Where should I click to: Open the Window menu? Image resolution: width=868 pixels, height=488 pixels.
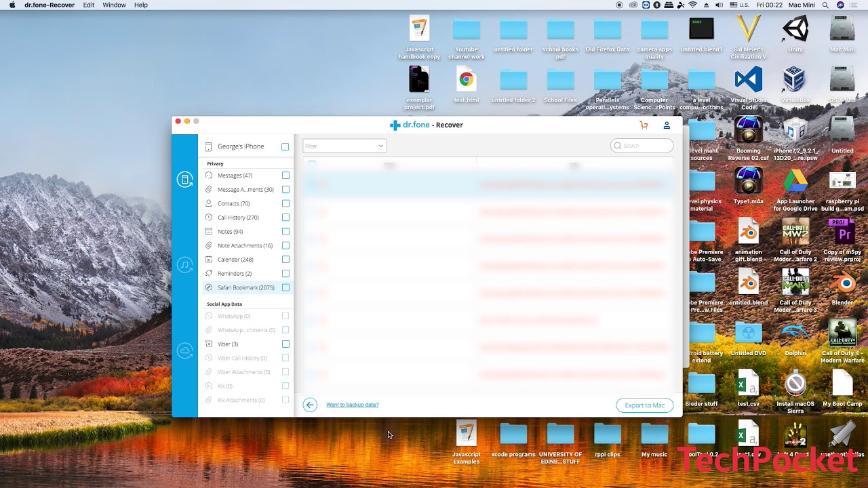coord(114,5)
